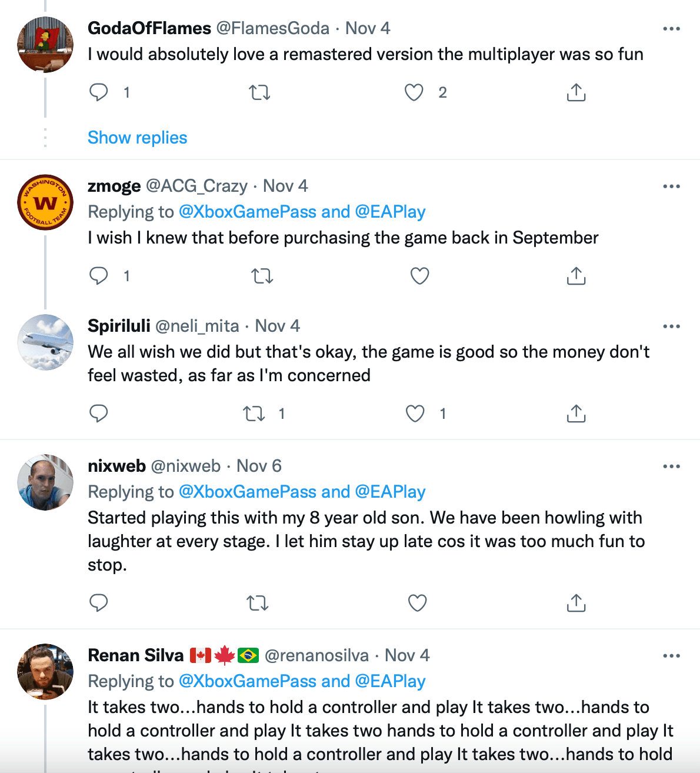Open Spiriluli's profile name

click(119, 326)
